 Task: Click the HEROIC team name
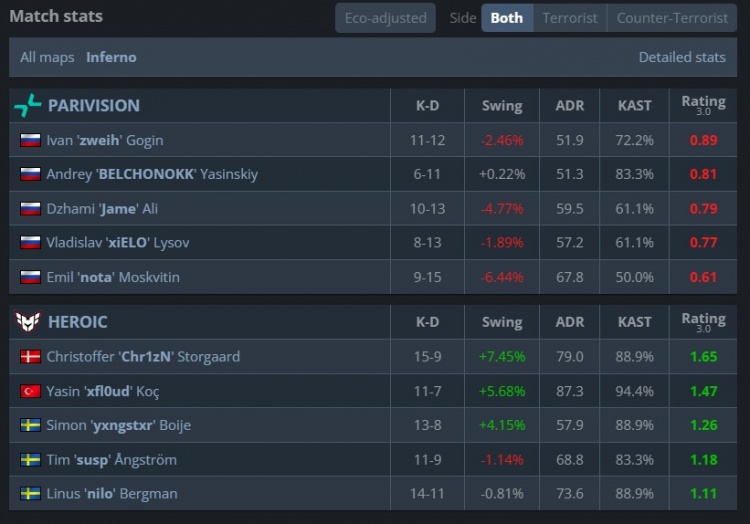(x=78, y=322)
